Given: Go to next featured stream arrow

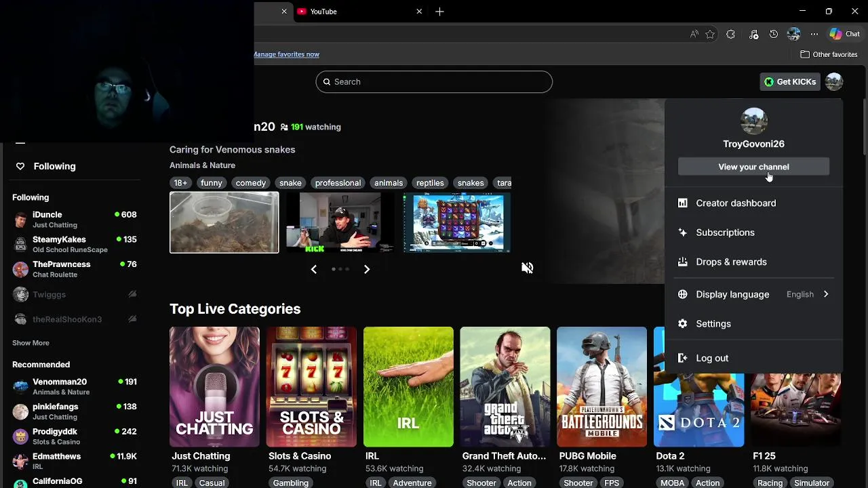Looking at the screenshot, I should 367,269.
